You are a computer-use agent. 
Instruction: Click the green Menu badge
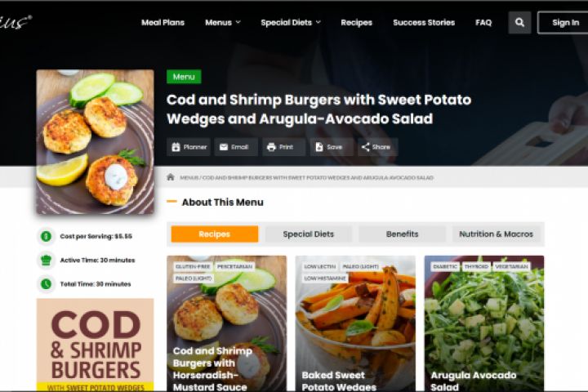[184, 77]
